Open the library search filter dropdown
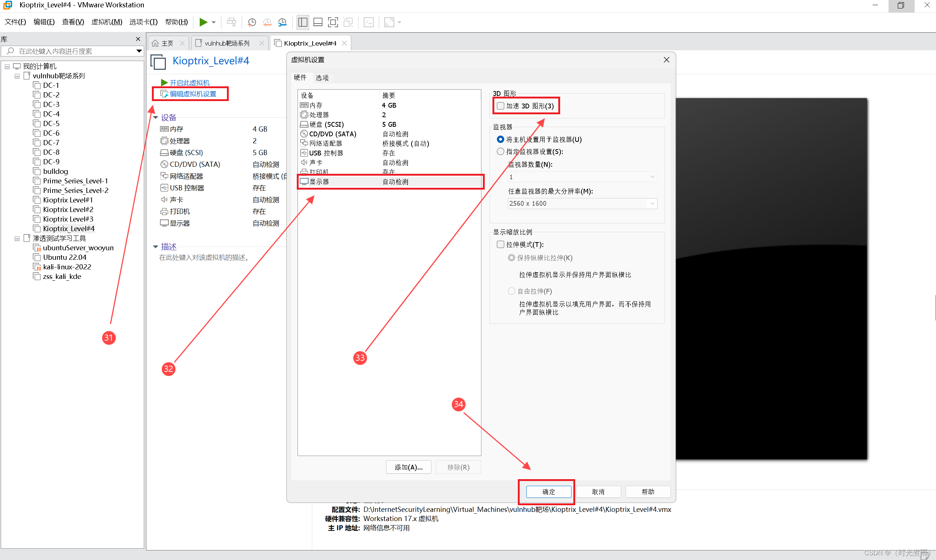 click(x=139, y=51)
